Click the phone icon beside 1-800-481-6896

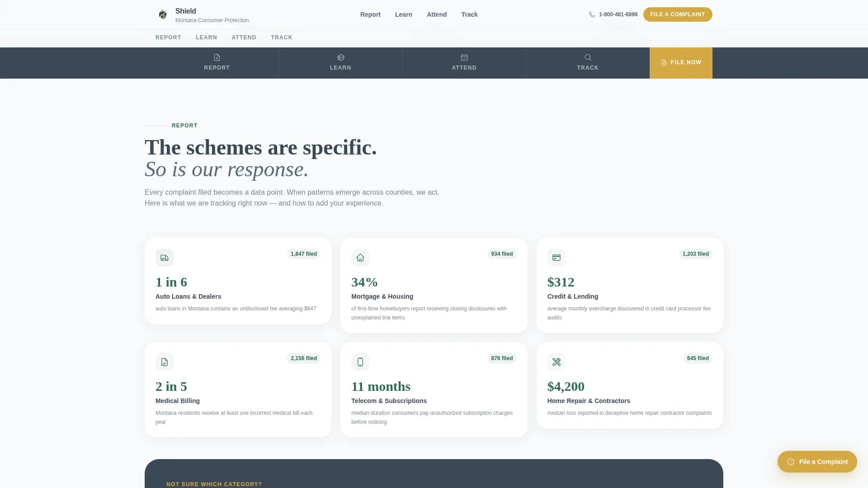pos(592,14)
